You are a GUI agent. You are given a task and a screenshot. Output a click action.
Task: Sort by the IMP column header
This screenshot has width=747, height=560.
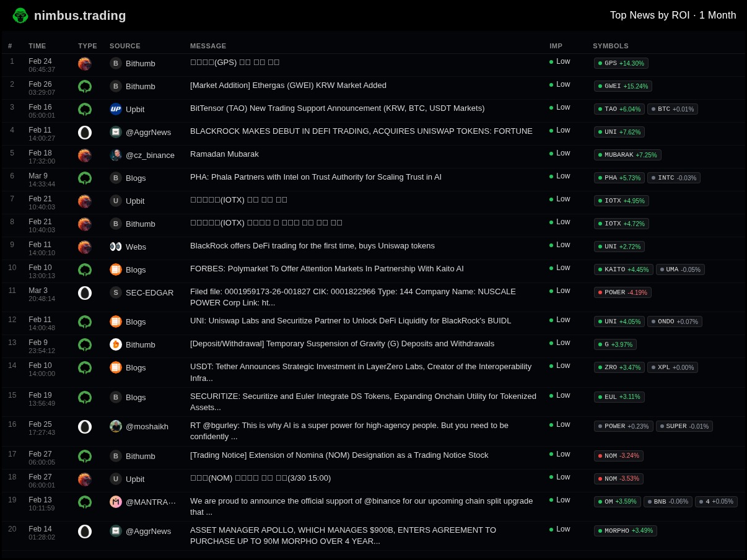coord(556,46)
